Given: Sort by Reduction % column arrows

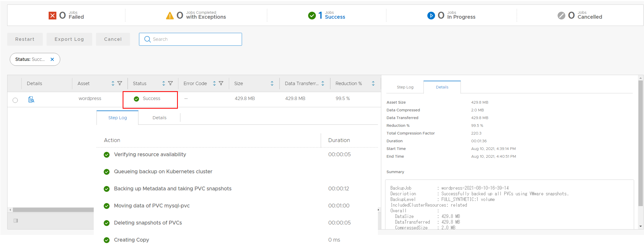Looking at the screenshot, I should 373,83.
